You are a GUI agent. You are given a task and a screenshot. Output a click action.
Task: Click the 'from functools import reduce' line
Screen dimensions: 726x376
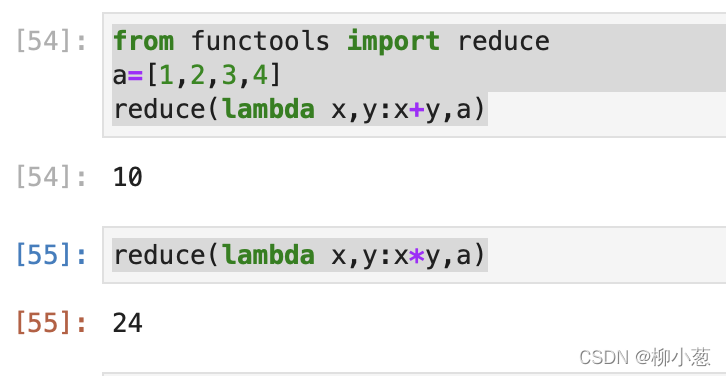[331, 41]
